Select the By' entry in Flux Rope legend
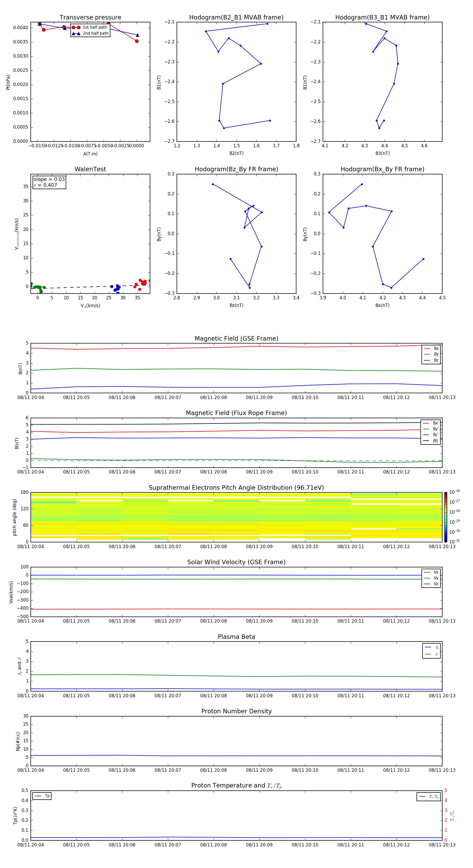Image resolution: width=473 pixels, height=868 pixels. 431,429
